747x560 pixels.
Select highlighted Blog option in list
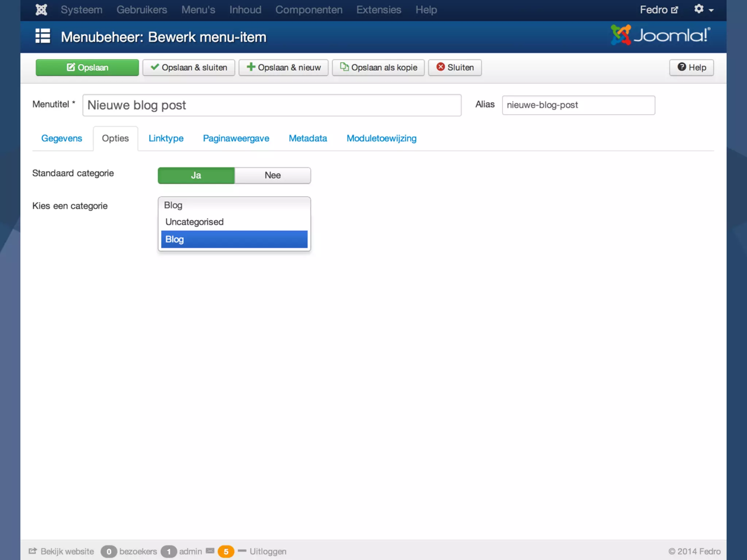[234, 240]
